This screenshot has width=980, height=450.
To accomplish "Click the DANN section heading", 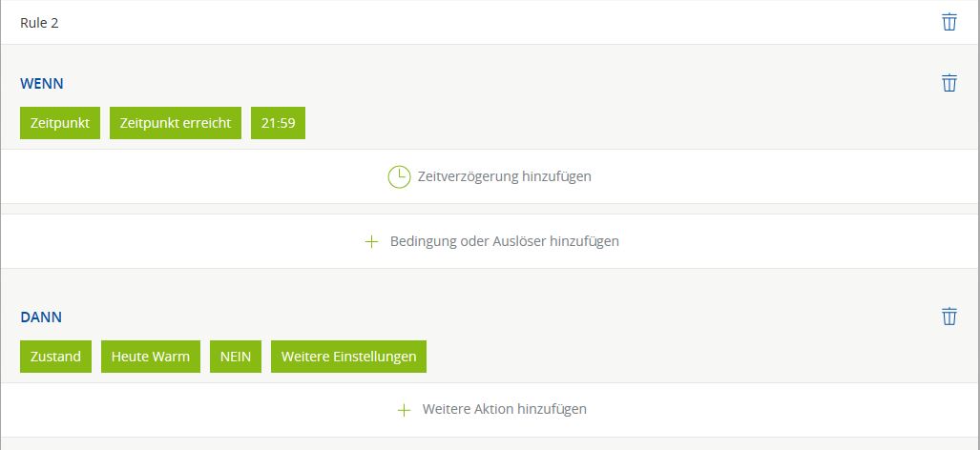I will [x=41, y=317].
